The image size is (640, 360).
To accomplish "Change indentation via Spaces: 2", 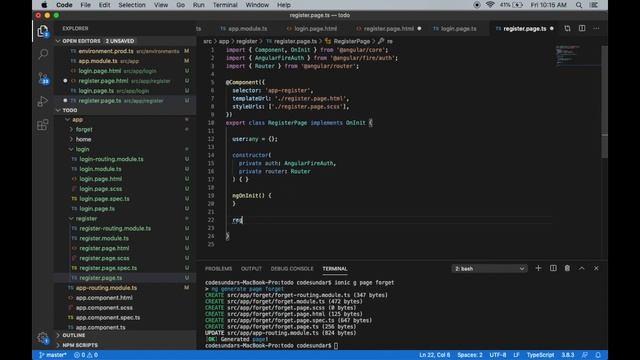I will [x=470, y=355].
